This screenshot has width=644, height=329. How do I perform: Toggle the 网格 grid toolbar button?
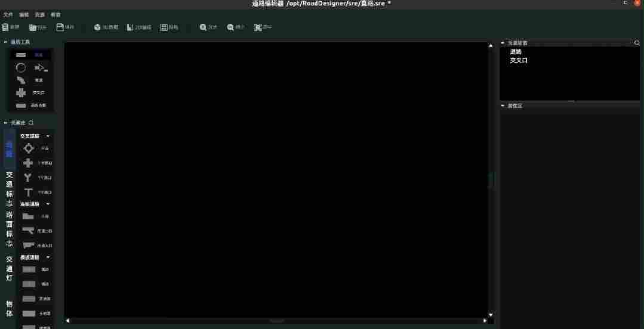click(170, 27)
